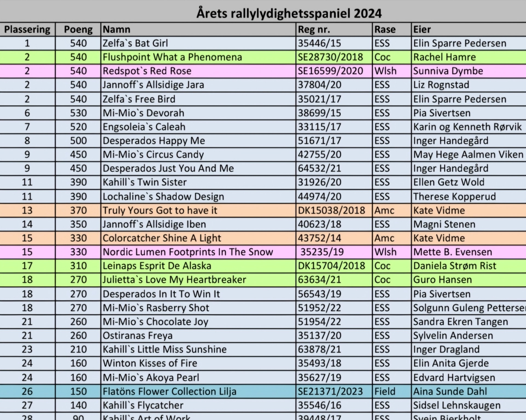Select the points cell '530'
Viewport: 526px width, 420px height.
pyautogui.click(x=78, y=113)
